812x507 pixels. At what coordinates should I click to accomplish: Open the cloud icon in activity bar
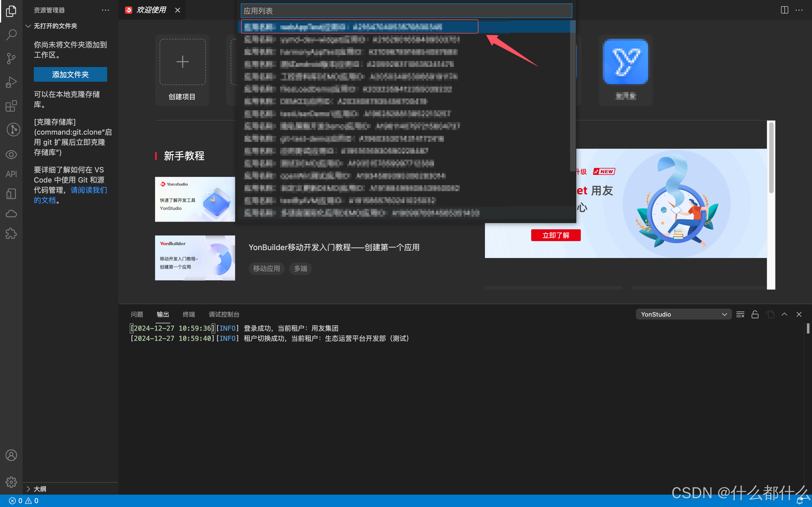(x=11, y=214)
